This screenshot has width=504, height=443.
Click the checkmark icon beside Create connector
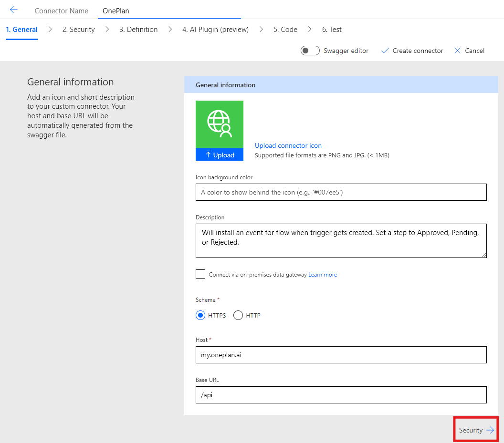(x=386, y=51)
